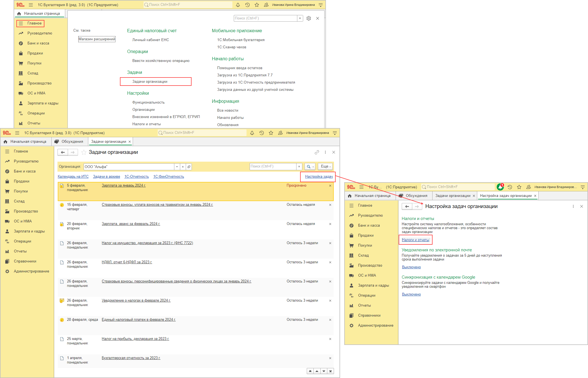Image resolution: width=588 pixels, height=378 pixels.
Task: Open Настройка задач link
Action: tap(319, 177)
